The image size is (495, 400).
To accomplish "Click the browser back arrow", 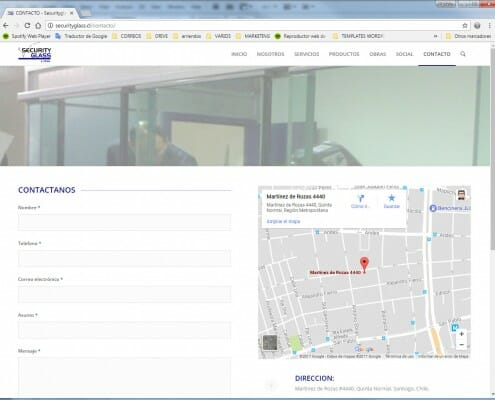I will pyautogui.click(x=6, y=26).
